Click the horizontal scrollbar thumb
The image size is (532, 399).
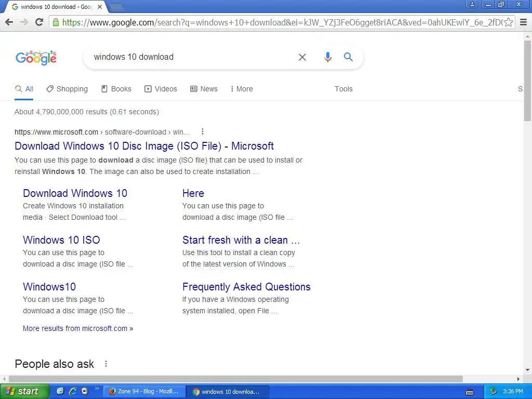point(236,379)
